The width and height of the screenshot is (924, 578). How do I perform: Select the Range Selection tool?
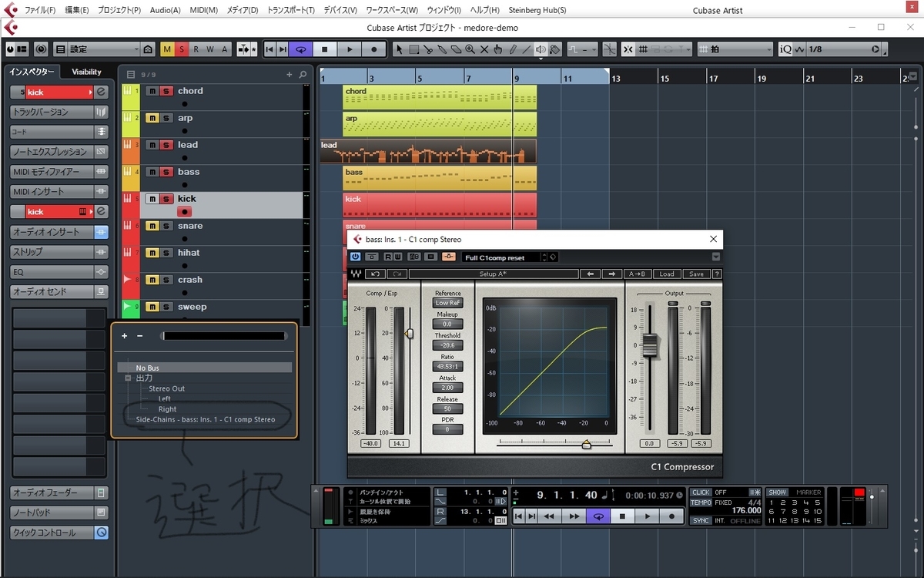[413, 49]
